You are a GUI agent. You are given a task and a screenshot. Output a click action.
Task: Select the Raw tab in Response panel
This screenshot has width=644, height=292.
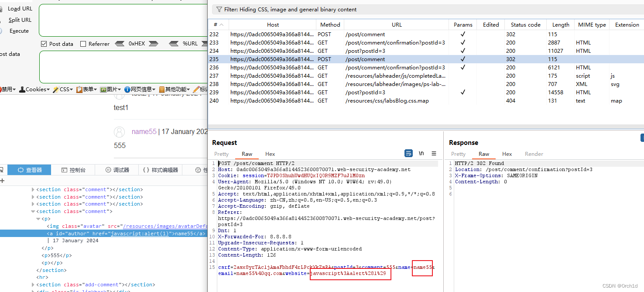[484, 154]
